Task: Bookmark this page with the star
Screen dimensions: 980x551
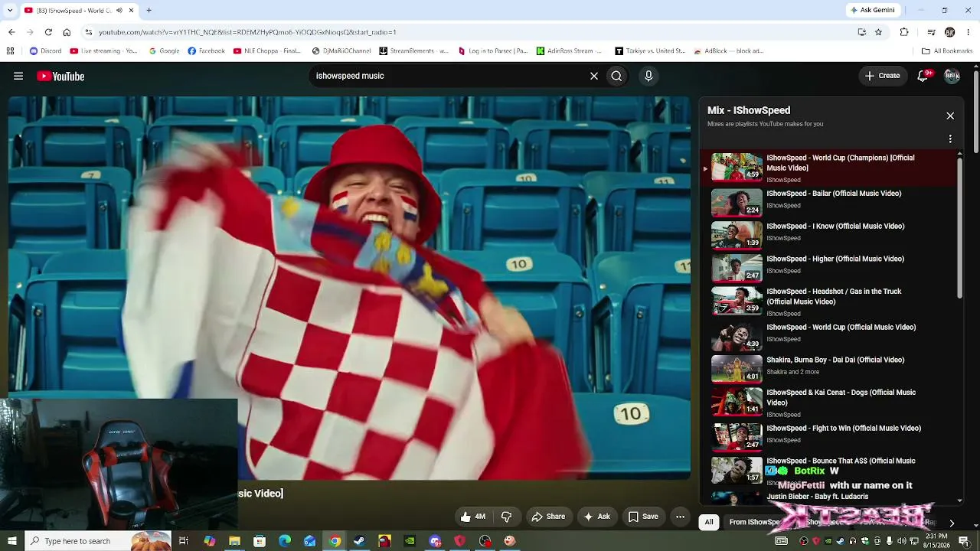Action: pos(878,32)
